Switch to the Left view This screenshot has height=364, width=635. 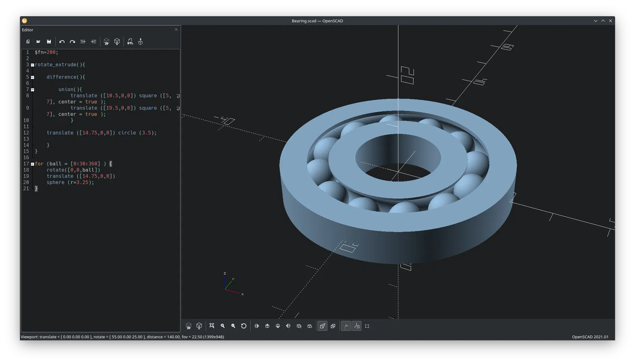pyautogui.click(x=288, y=326)
